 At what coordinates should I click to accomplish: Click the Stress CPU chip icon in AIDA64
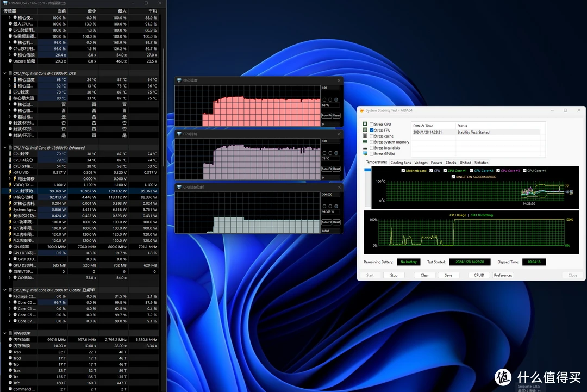point(365,124)
